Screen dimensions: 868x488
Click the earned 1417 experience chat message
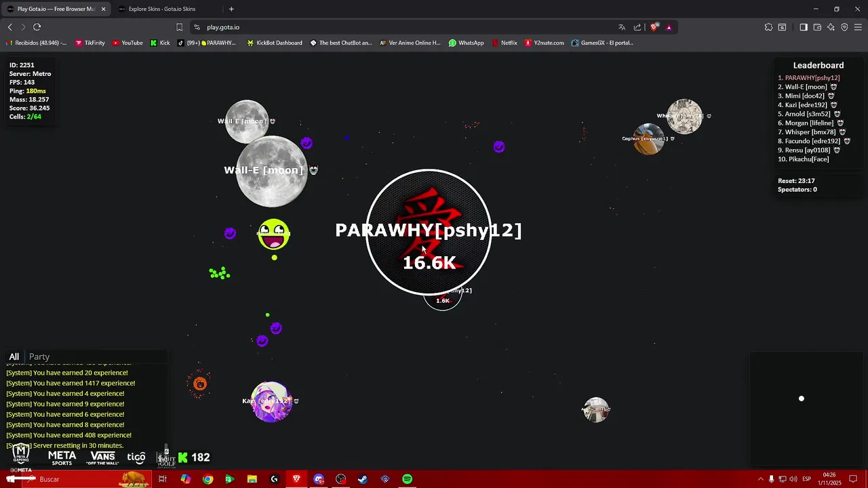pyautogui.click(x=71, y=383)
